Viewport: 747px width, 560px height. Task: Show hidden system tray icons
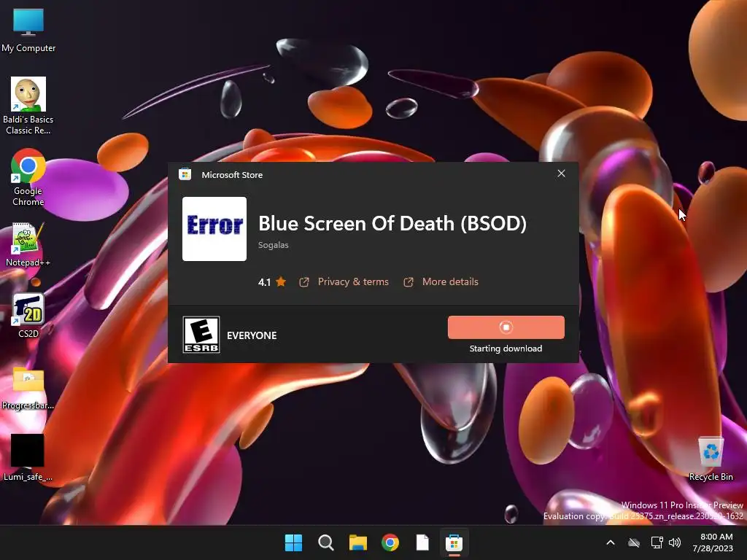(x=611, y=542)
